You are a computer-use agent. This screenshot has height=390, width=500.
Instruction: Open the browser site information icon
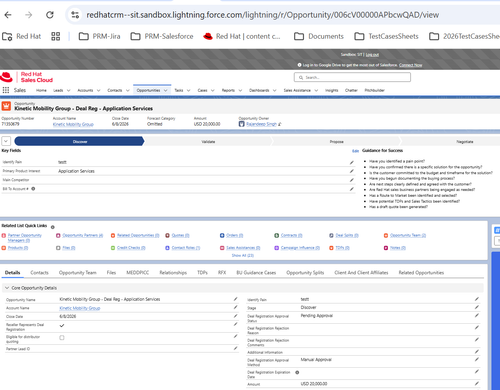[x=75, y=15]
